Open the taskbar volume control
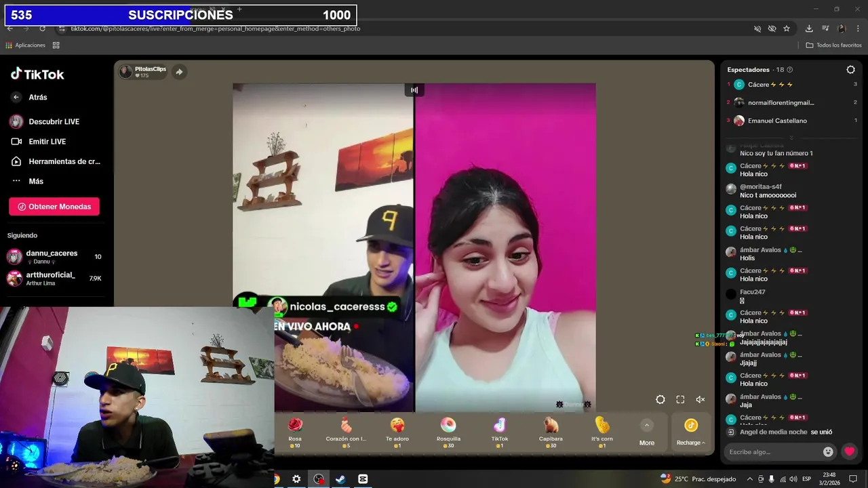This screenshot has height=488, width=868. click(793, 479)
